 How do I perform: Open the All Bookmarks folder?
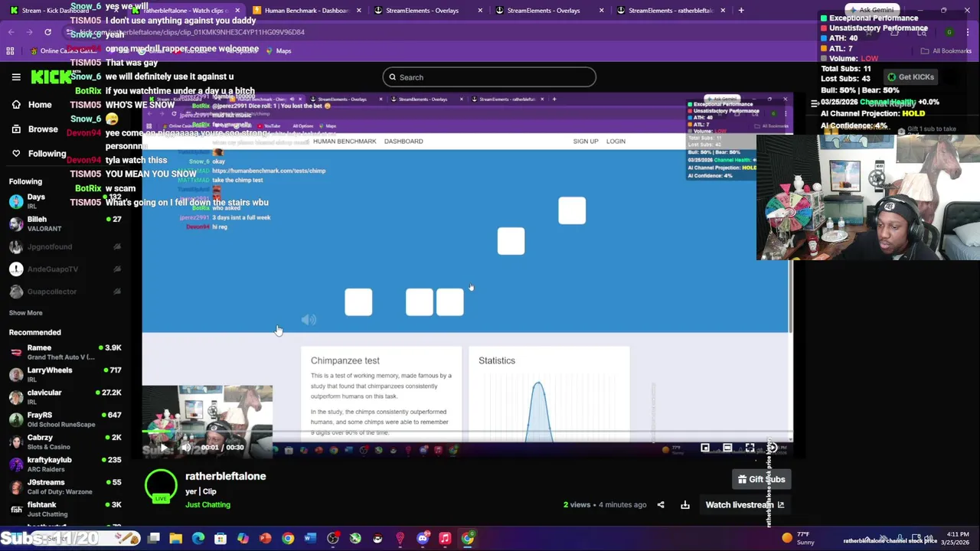947,51
